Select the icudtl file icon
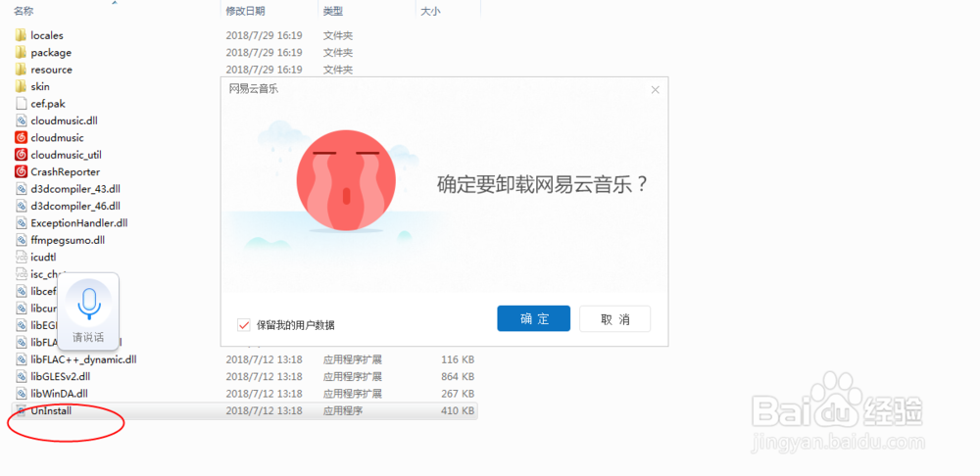The height and width of the screenshot is (476, 980). point(21,257)
